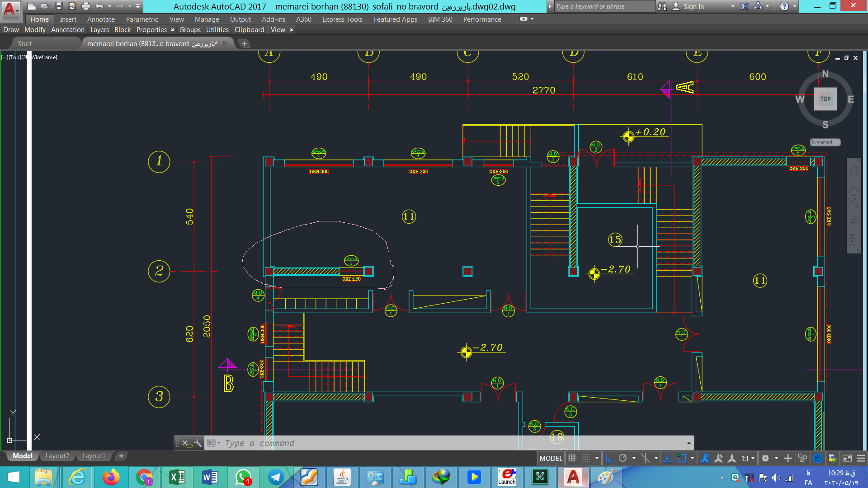The width and height of the screenshot is (868, 488).
Task: Click the Save As icon with pencil
Action: pyautogui.click(x=72, y=6)
